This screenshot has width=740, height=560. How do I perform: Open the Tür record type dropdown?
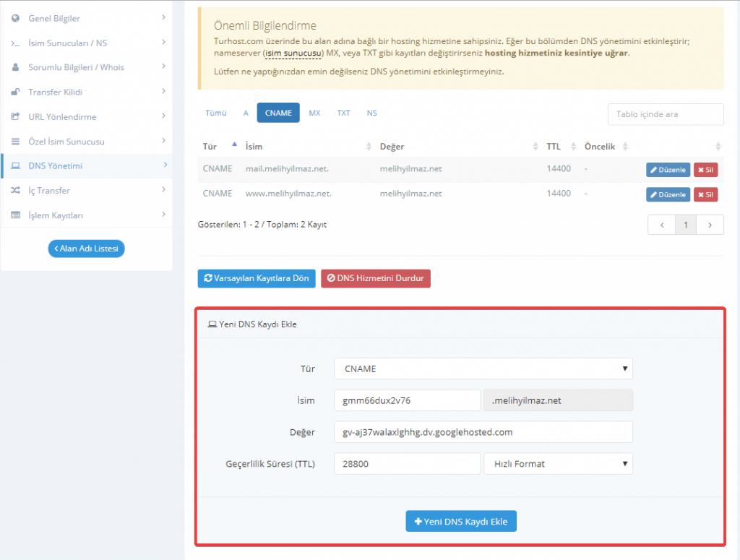483,369
